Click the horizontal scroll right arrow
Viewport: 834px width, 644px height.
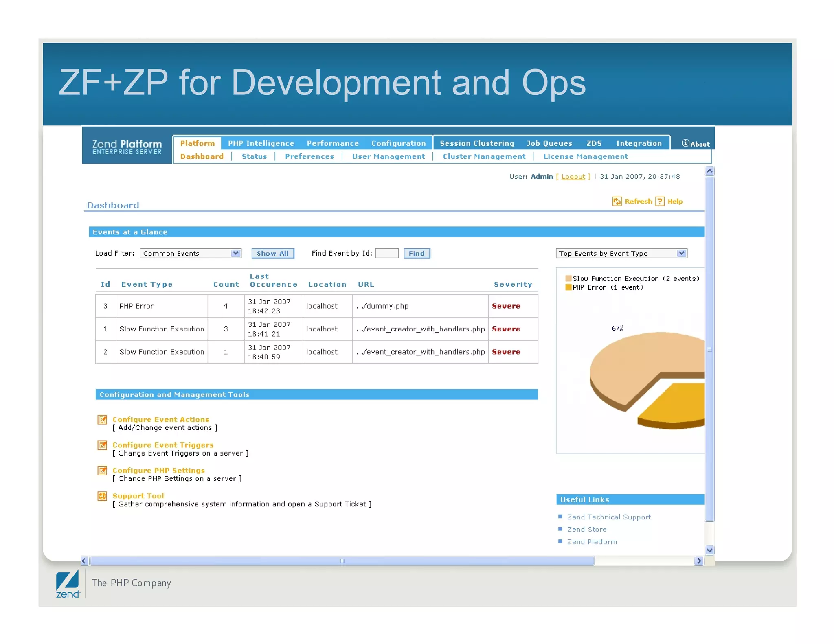click(699, 561)
